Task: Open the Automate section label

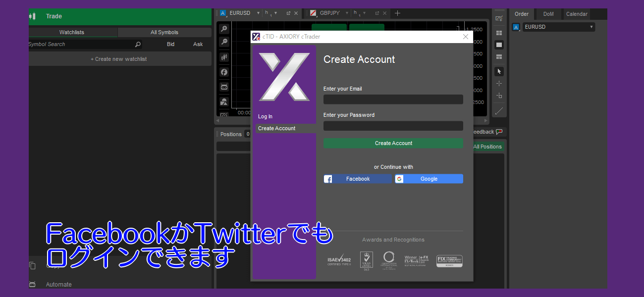Action: [59, 285]
